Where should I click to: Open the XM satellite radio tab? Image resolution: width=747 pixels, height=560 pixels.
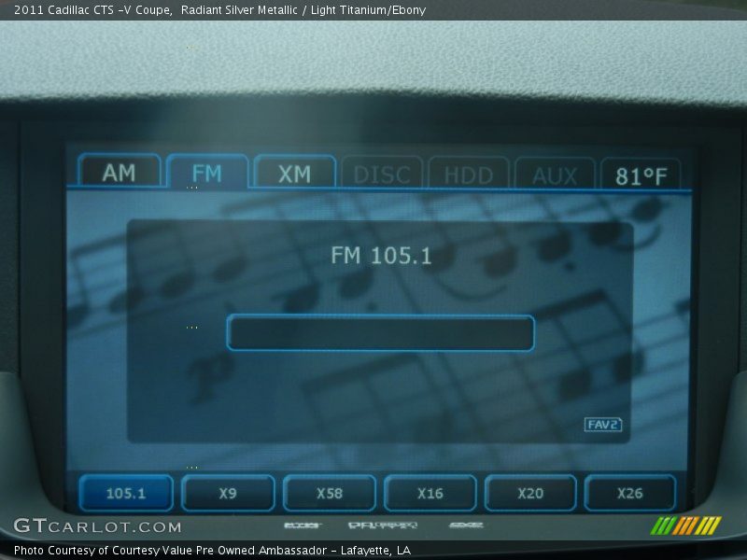pyautogui.click(x=294, y=172)
